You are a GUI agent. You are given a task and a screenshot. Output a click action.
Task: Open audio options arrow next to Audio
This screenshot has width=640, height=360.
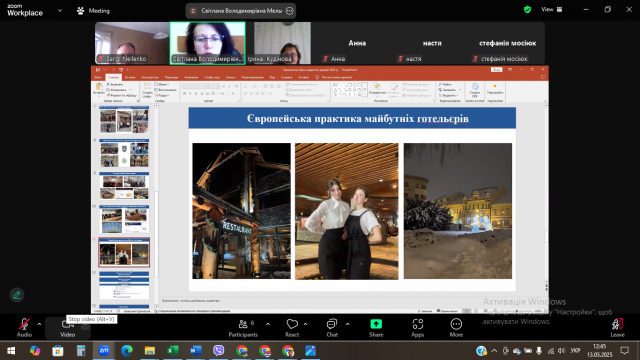click(39, 324)
